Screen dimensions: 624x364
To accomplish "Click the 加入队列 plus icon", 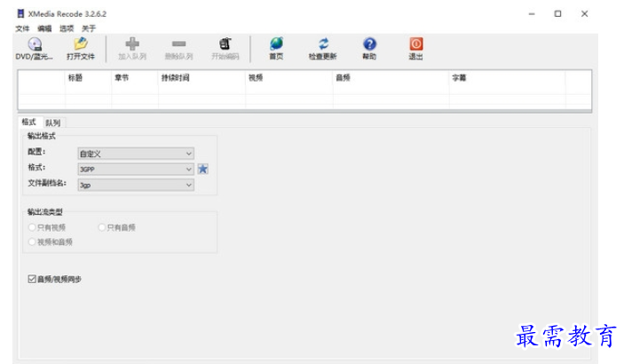I will [132, 44].
